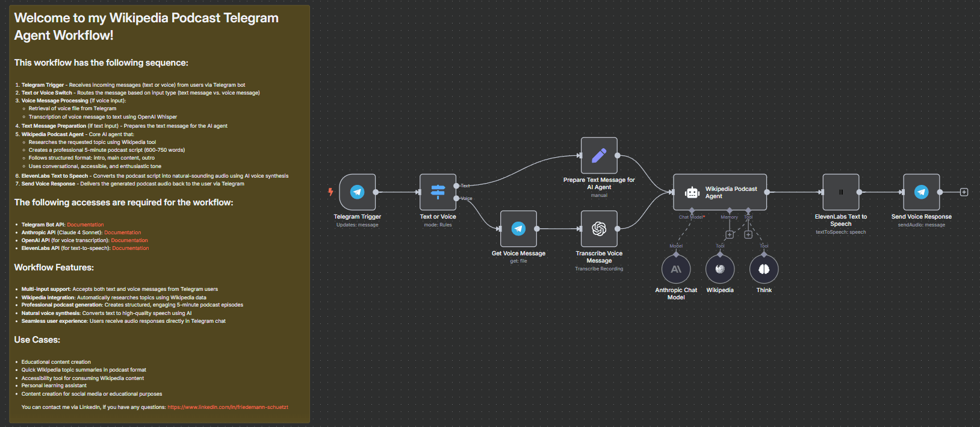Select the Get Voice Message Telegram node icon

coord(518,229)
